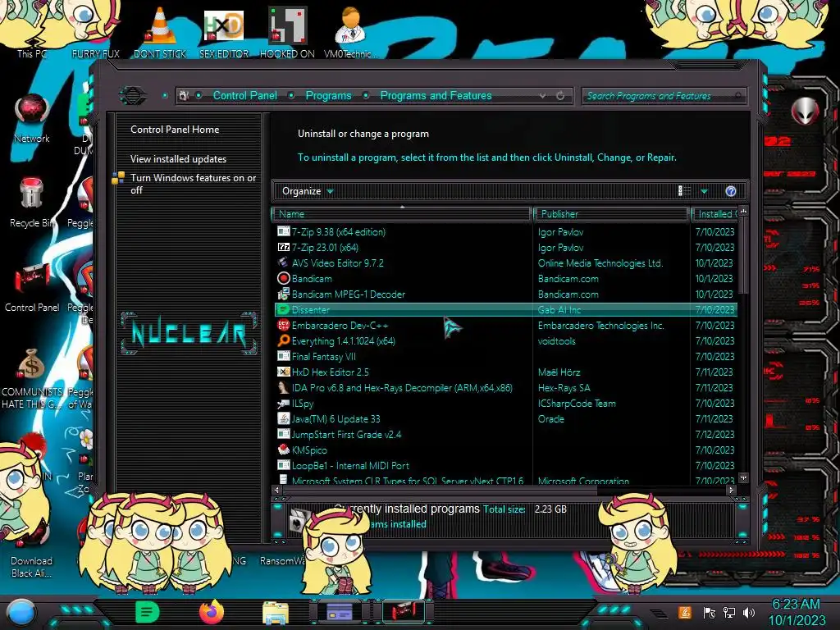Open the VLC DONT STICK desktop icon
This screenshot has height=630, width=840.
(x=160, y=32)
